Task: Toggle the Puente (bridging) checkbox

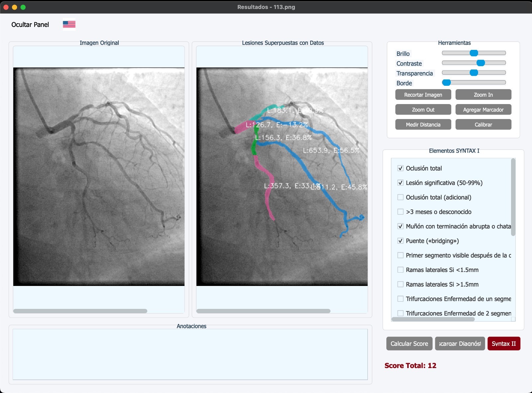Action: (401, 241)
